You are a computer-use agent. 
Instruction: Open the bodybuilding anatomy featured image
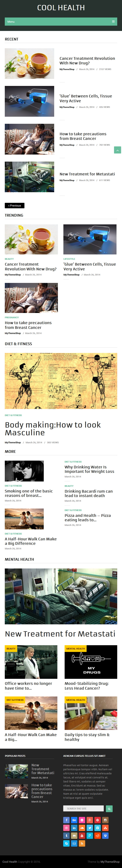pyautogui.click(x=61, y=381)
